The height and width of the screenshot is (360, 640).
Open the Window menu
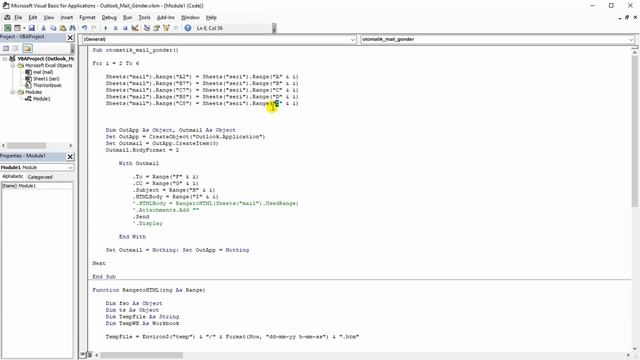[190, 18]
